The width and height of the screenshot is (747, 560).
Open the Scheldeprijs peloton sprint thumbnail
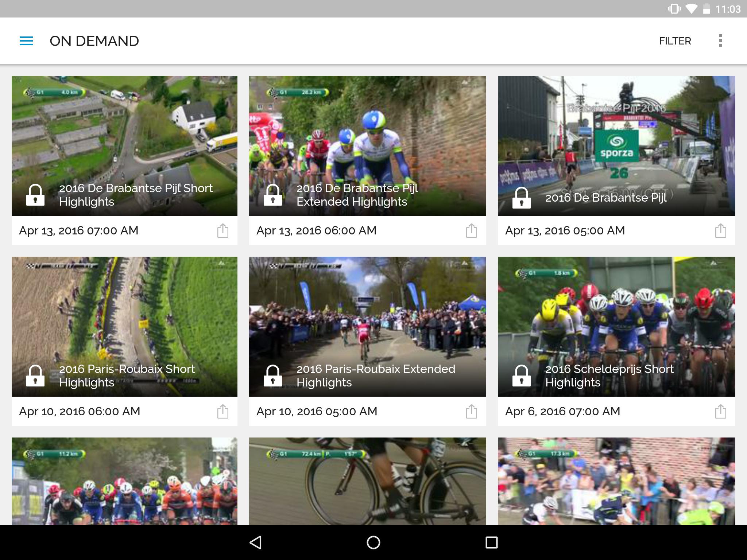pyautogui.click(x=616, y=327)
